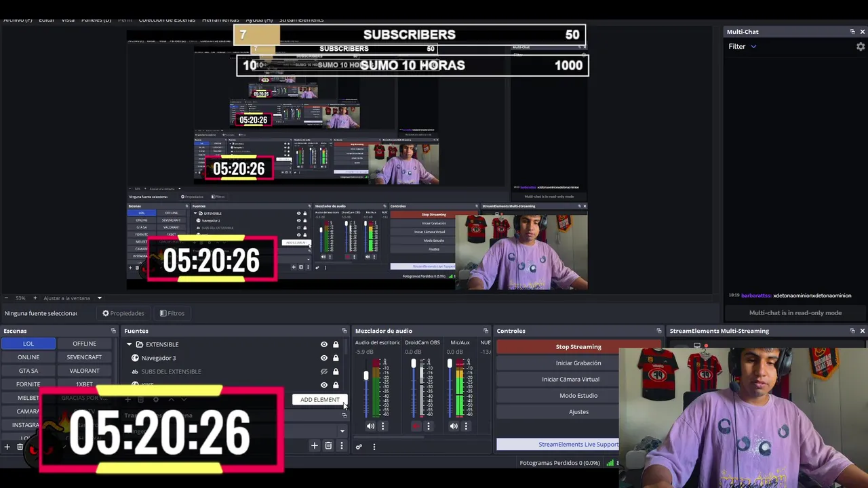Click Stop Streaming
Image resolution: width=868 pixels, height=488 pixels.
point(578,347)
